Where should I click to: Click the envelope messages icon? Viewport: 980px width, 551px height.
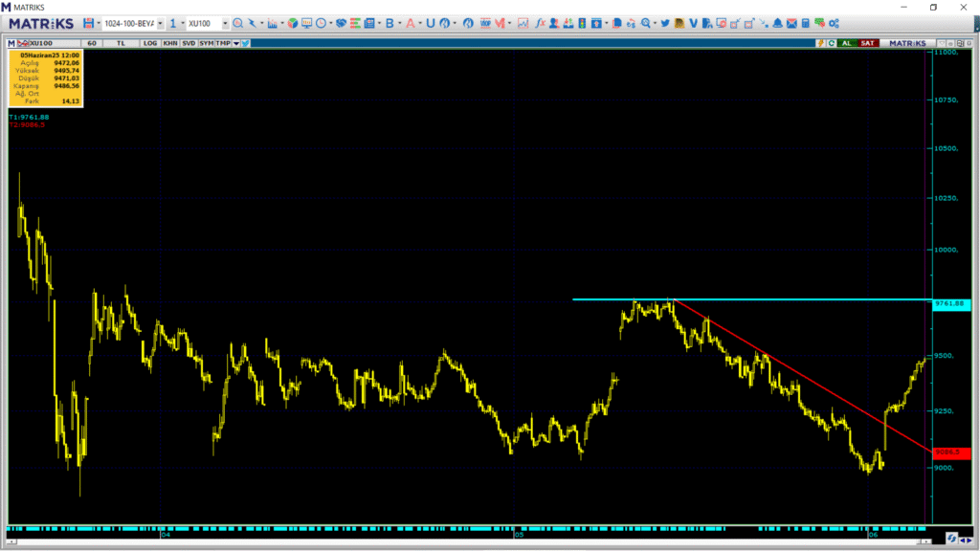point(791,23)
